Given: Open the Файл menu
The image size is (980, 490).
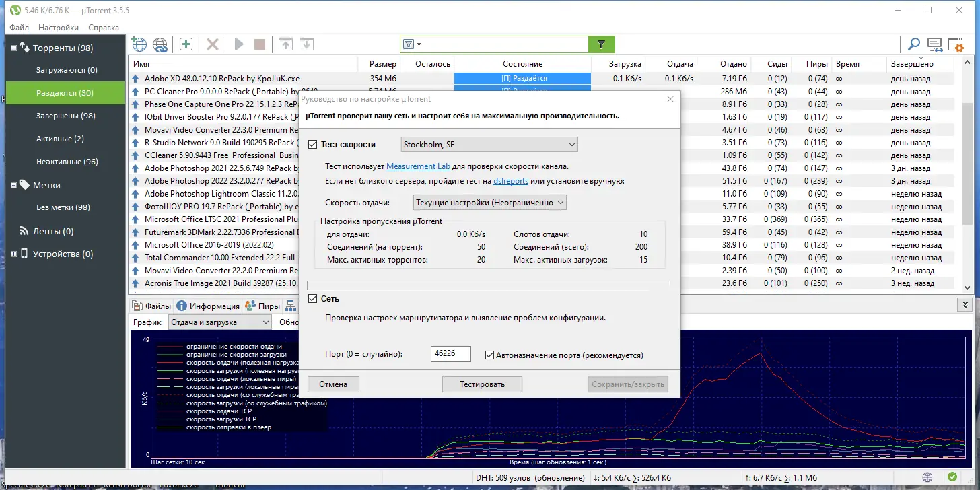Looking at the screenshot, I should tap(19, 28).
